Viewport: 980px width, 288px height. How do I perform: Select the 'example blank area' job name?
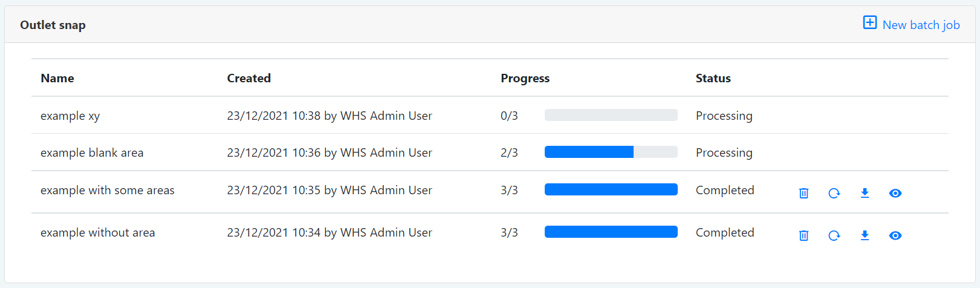click(92, 152)
